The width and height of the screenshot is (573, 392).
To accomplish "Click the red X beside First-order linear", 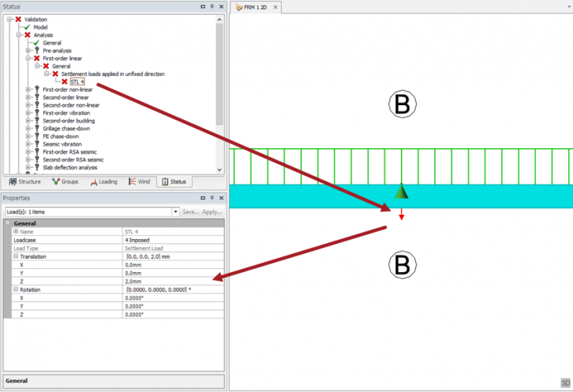I will tap(37, 58).
